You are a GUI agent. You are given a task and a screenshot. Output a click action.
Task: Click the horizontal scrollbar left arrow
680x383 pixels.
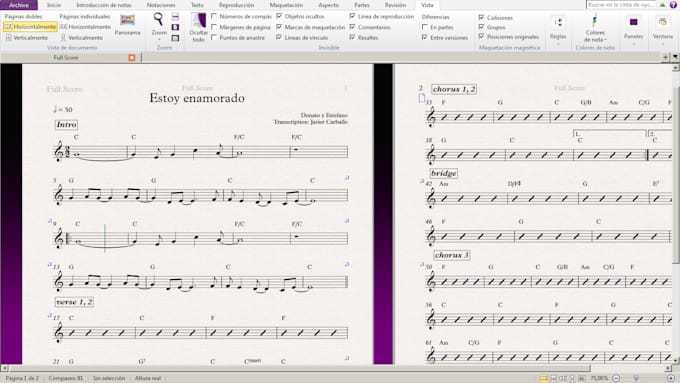click(4, 368)
